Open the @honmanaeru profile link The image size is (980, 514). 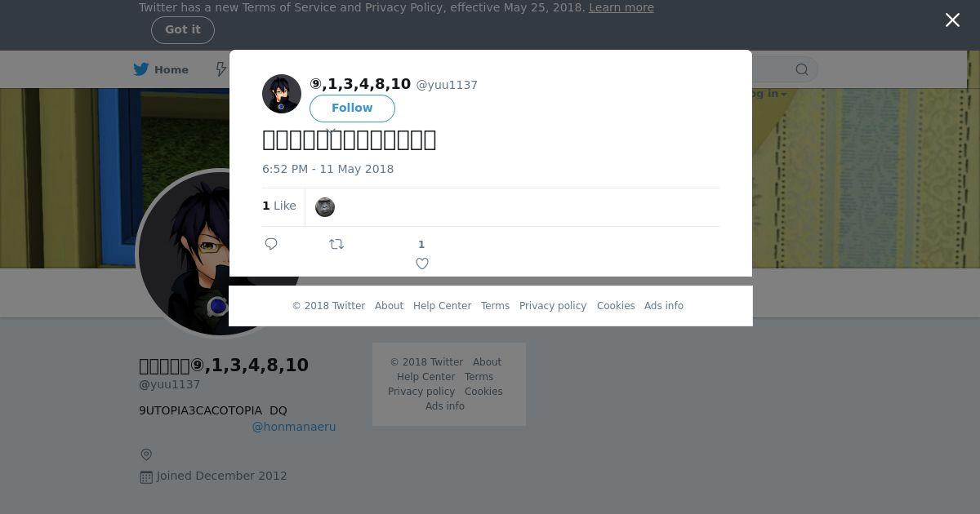pyautogui.click(x=294, y=427)
